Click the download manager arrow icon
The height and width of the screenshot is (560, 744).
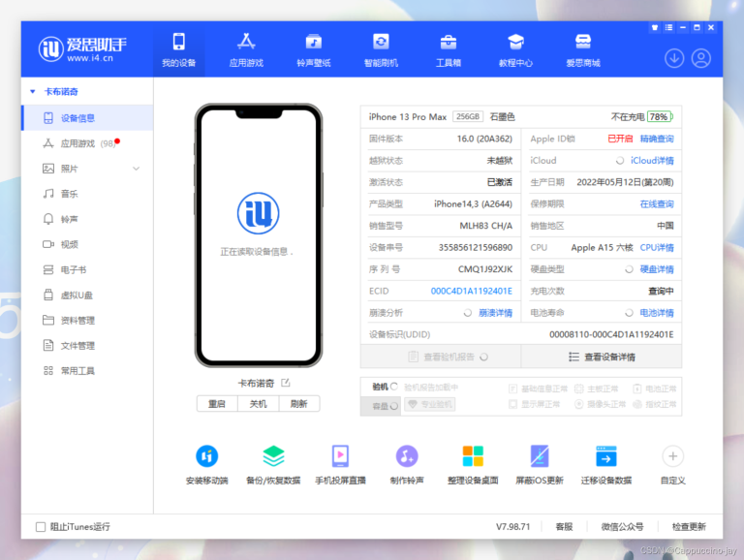pyautogui.click(x=674, y=58)
